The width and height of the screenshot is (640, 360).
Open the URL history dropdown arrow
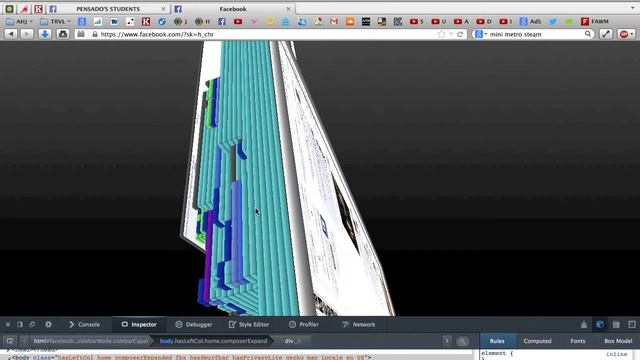(x=451, y=34)
